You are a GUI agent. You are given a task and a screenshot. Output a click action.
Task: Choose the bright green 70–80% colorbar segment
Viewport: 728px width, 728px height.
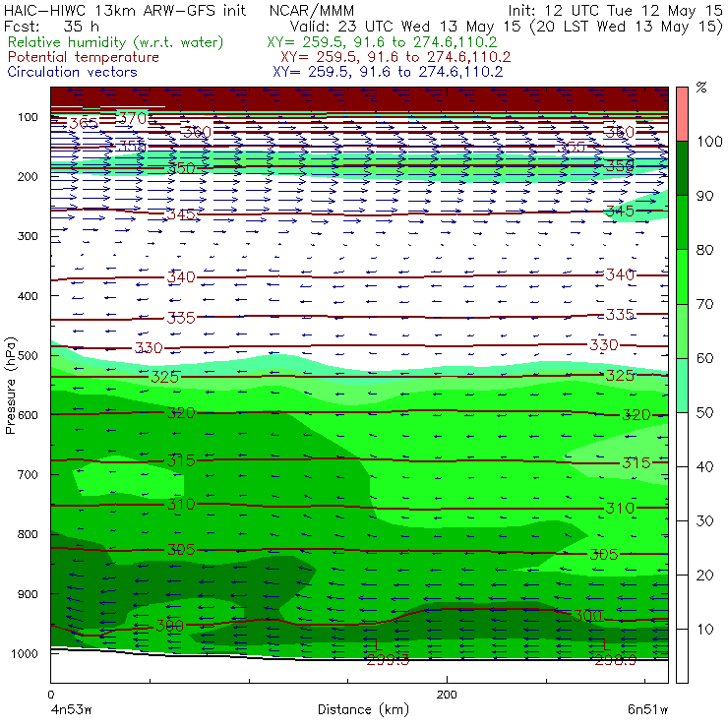[682, 276]
